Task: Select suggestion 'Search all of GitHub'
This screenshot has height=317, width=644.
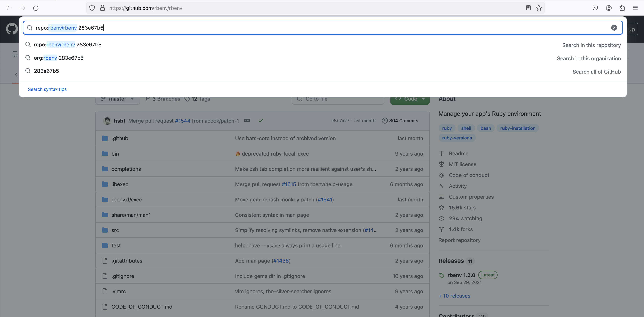Action: tap(323, 71)
